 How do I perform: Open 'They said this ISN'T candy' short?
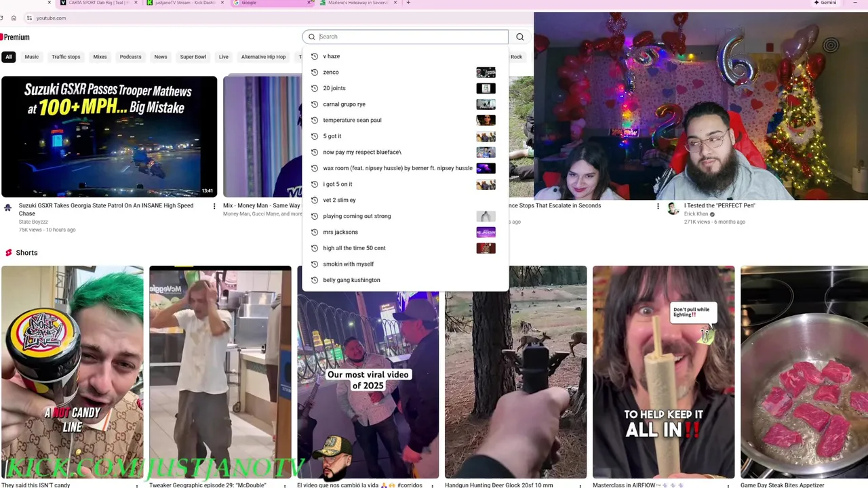point(72,372)
